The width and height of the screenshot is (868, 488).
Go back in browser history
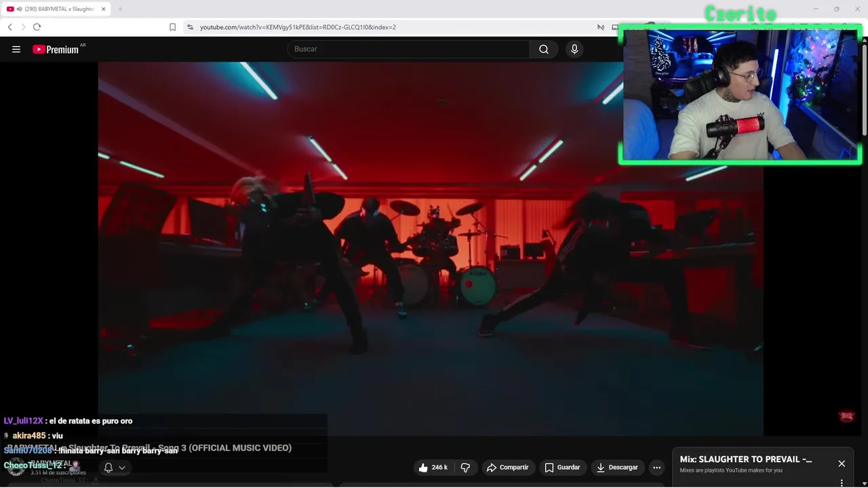pos(10,27)
